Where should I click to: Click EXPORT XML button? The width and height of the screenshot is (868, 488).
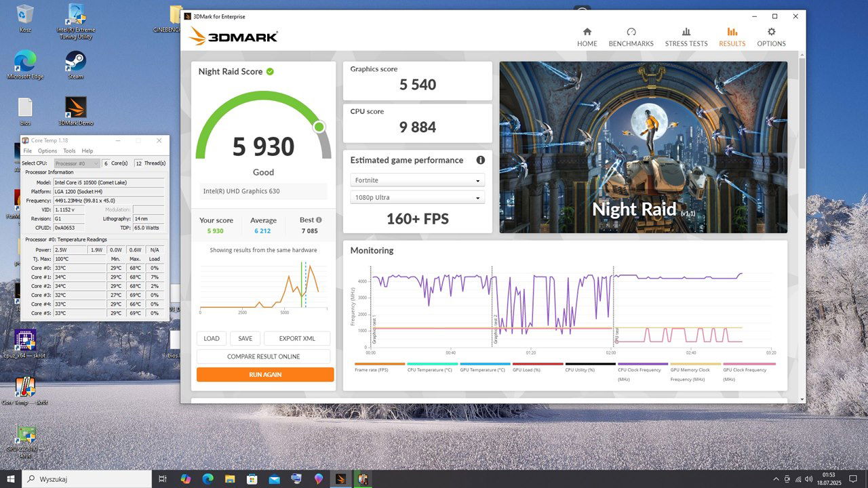click(x=297, y=338)
